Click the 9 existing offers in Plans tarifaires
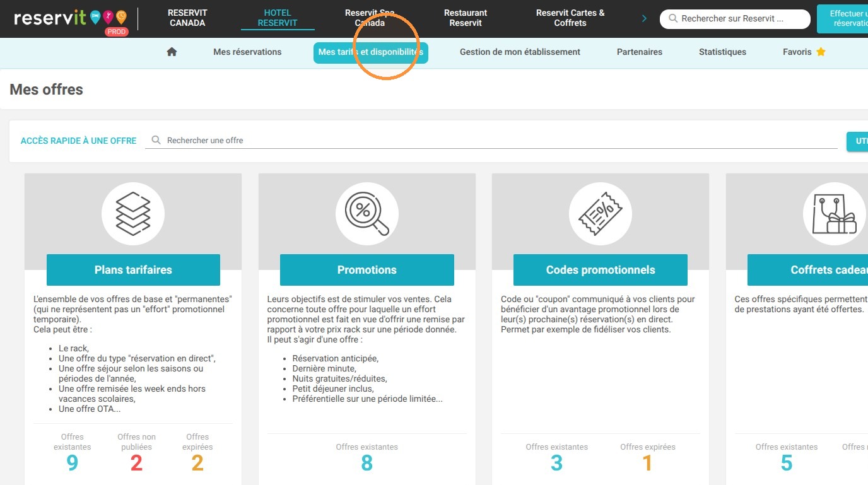This screenshot has height=485, width=868. pyautogui.click(x=73, y=464)
